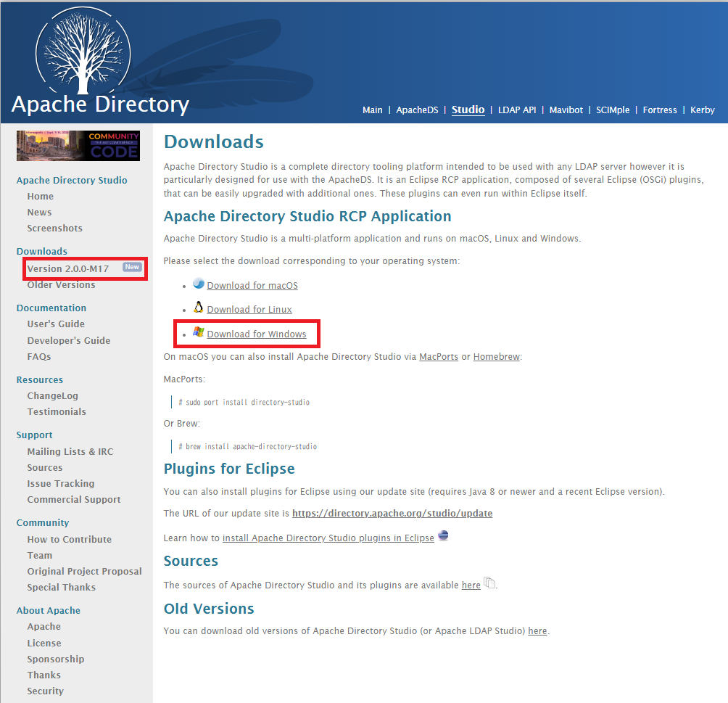Open Special Thanks
Image resolution: width=728 pixels, height=703 pixels.
pyautogui.click(x=62, y=588)
